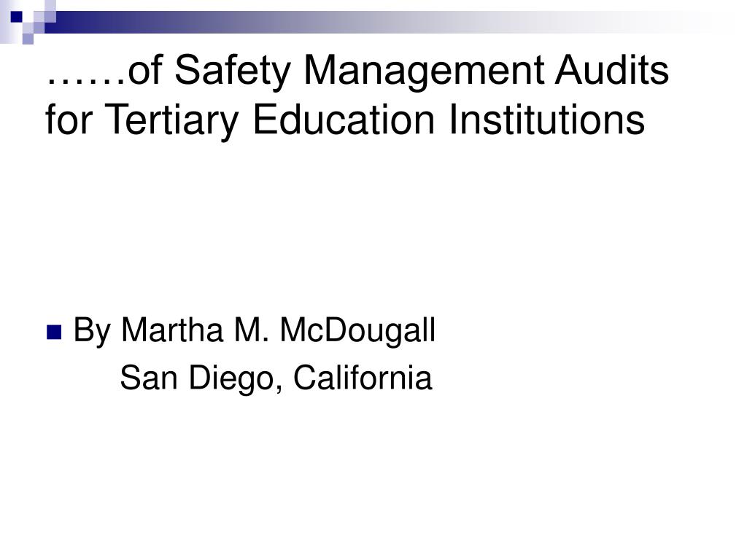Click the light lavender square below the gradient bar
This screenshot has height=560, width=747.
(28, 39)
